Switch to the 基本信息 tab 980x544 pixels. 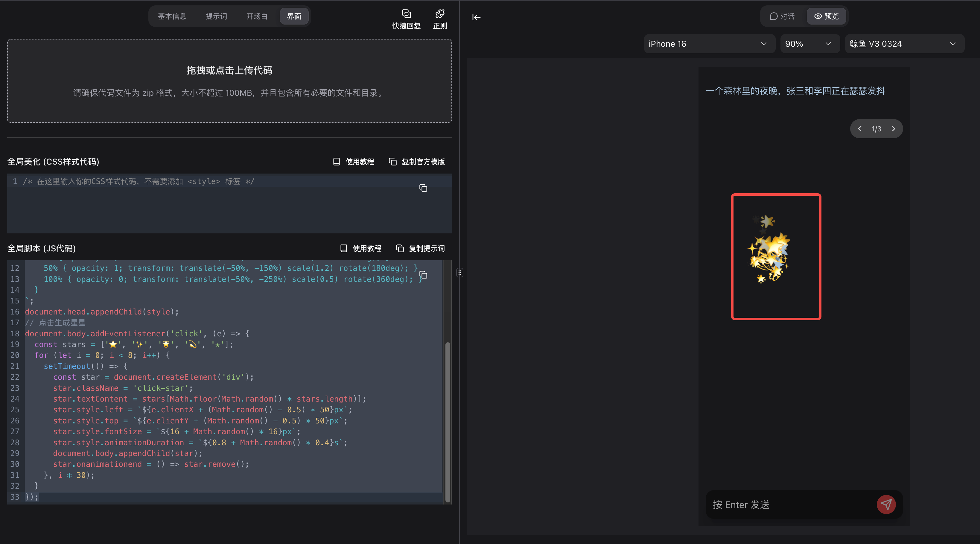172,16
